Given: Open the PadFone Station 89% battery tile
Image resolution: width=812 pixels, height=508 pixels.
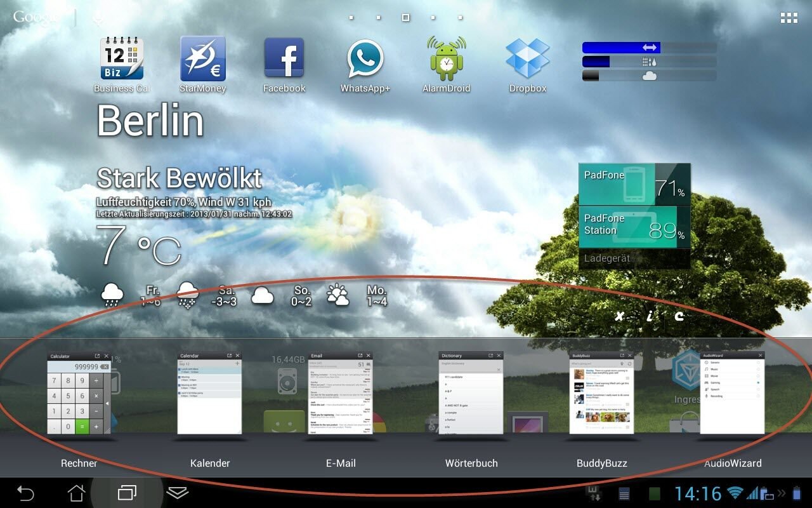Looking at the screenshot, I should click(x=634, y=227).
